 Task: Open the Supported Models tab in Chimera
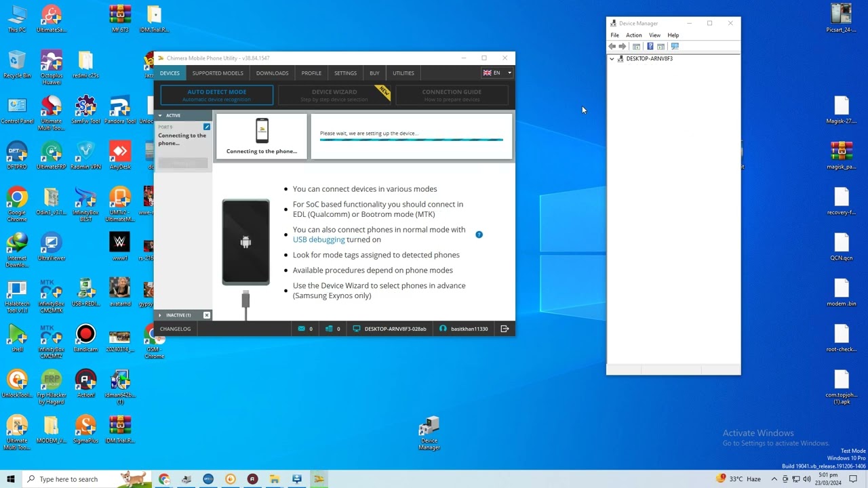point(218,73)
